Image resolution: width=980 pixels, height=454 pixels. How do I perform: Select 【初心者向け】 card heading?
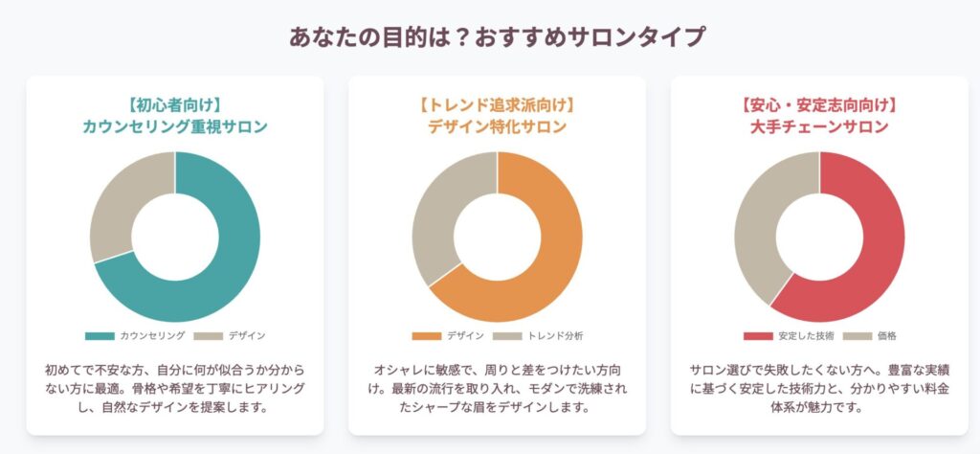click(175, 104)
